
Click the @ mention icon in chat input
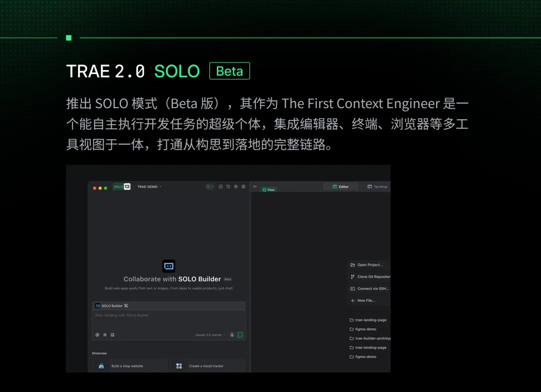click(97, 335)
